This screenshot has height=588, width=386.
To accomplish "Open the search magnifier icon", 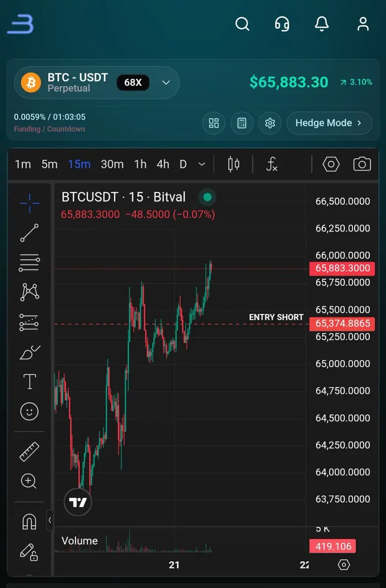I will coord(242,24).
